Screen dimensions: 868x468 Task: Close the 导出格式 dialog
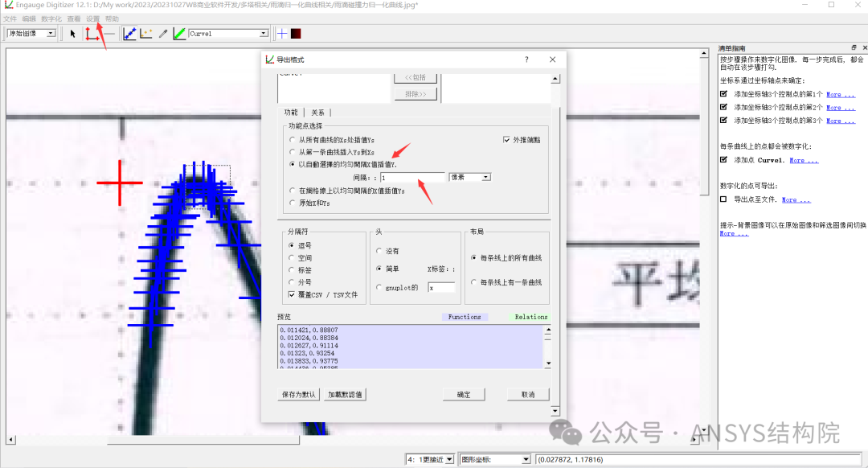click(552, 60)
